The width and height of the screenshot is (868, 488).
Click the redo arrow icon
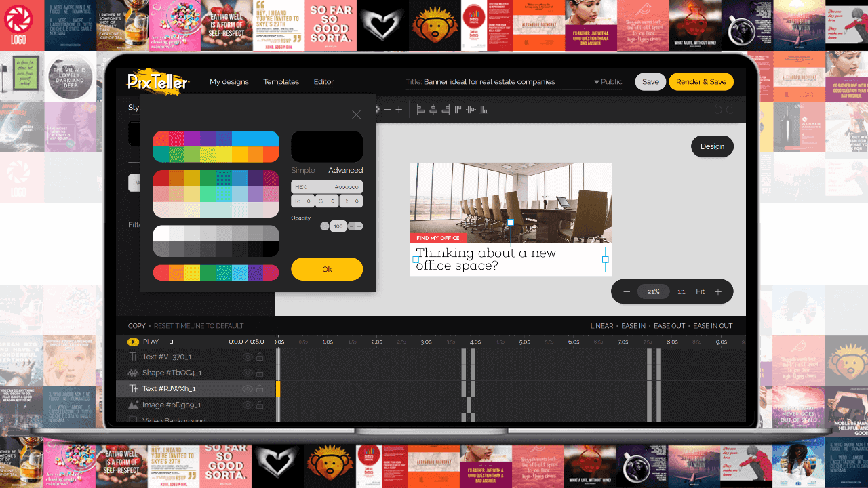[x=730, y=110]
